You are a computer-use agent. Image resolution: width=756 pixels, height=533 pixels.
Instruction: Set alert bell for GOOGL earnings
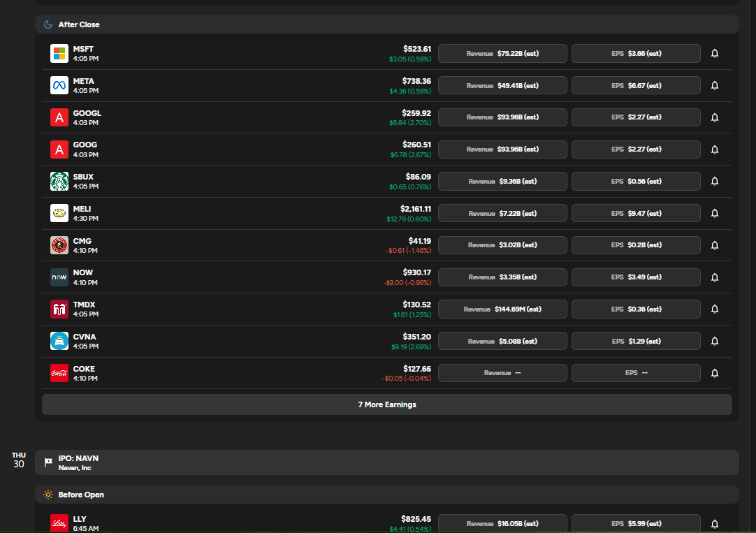(x=715, y=117)
